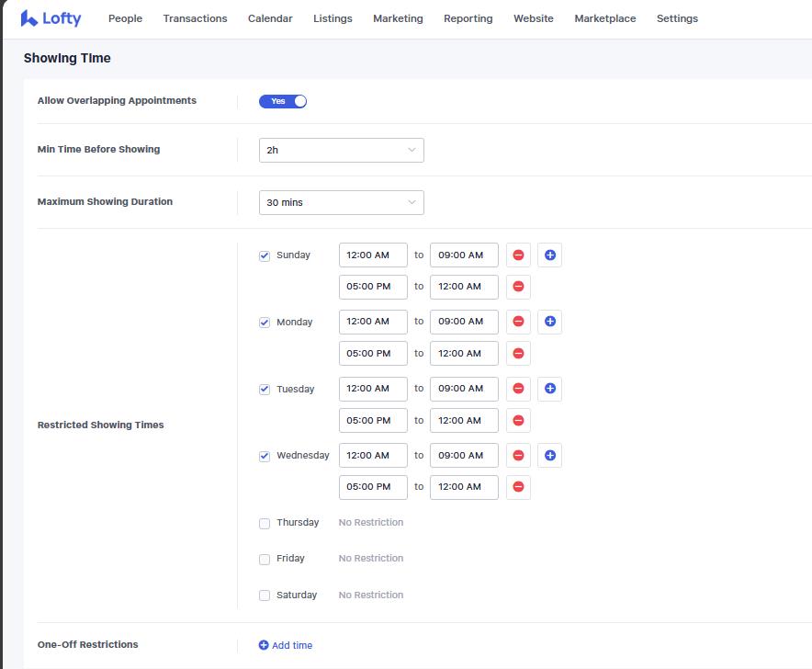812x669 pixels.
Task: Uncheck the Monday restriction checkbox
Action: (x=265, y=323)
